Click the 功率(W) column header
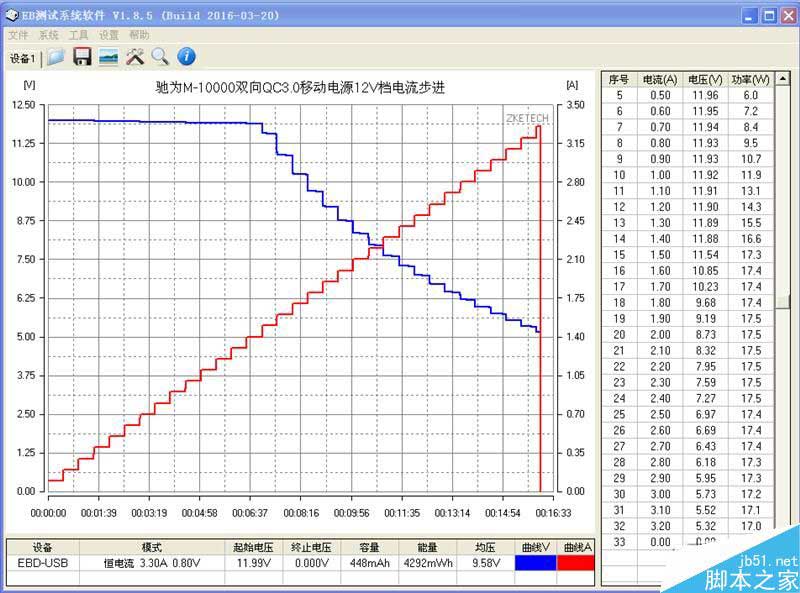The height and width of the screenshot is (593, 800). tap(751, 80)
